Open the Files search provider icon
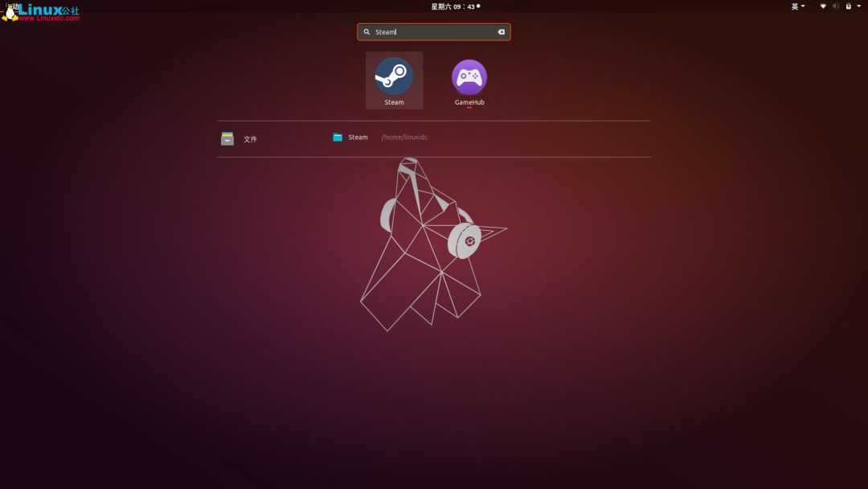 (227, 138)
